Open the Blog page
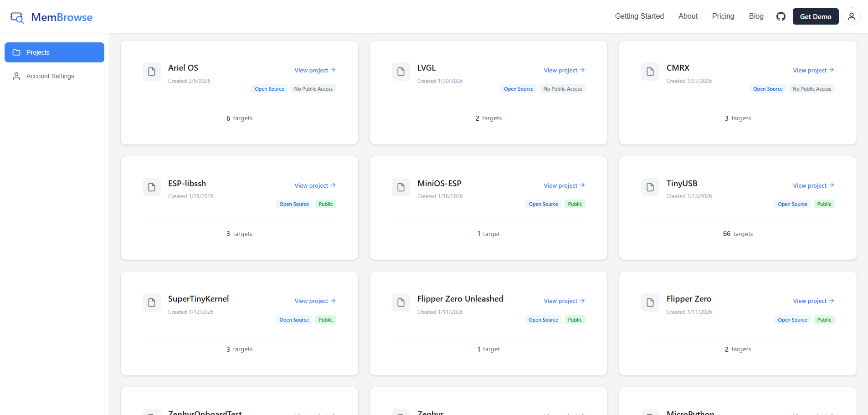The width and height of the screenshot is (868, 415). point(756,16)
